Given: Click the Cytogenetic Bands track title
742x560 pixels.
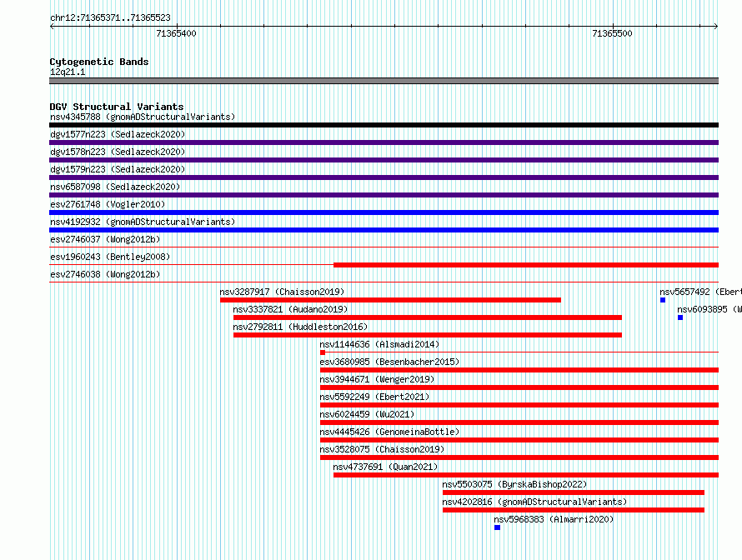Looking at the screenshot, I should (x=99, y=62).
